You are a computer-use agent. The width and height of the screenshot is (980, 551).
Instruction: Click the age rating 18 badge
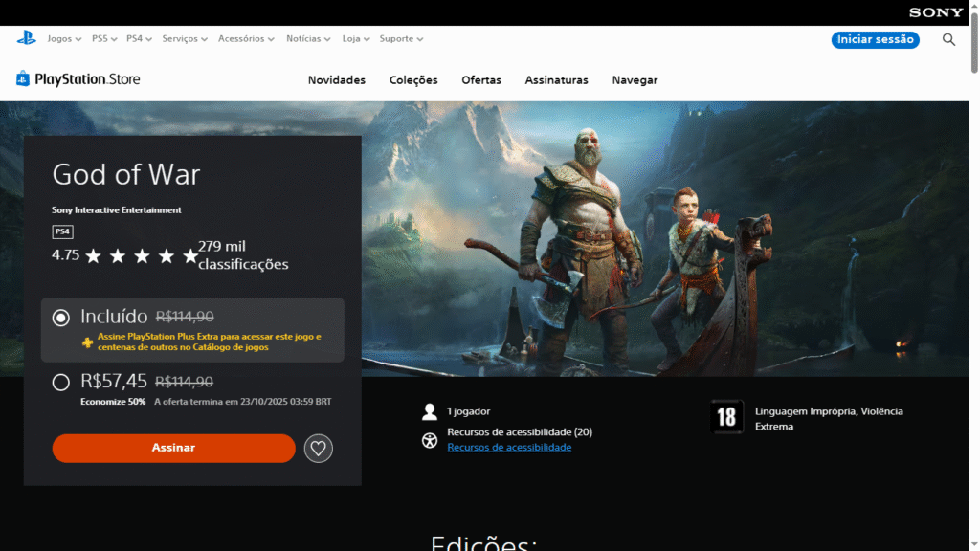pyautogui.click(x=726, y=417)
